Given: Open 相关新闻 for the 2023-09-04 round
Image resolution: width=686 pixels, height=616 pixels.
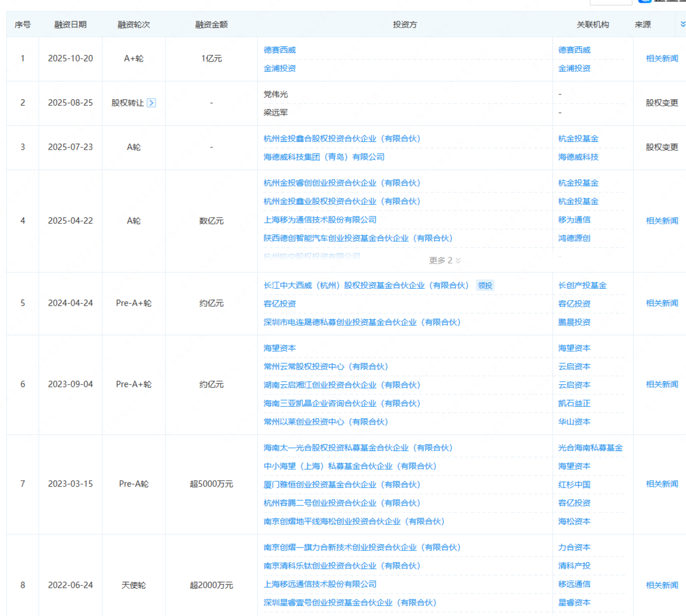Looking at the screenshot, I should pyautogui.click(x=662, y=385).
